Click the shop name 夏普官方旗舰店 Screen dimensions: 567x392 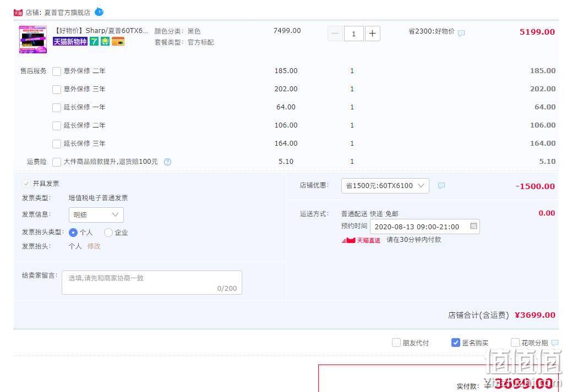coord(67,13)
